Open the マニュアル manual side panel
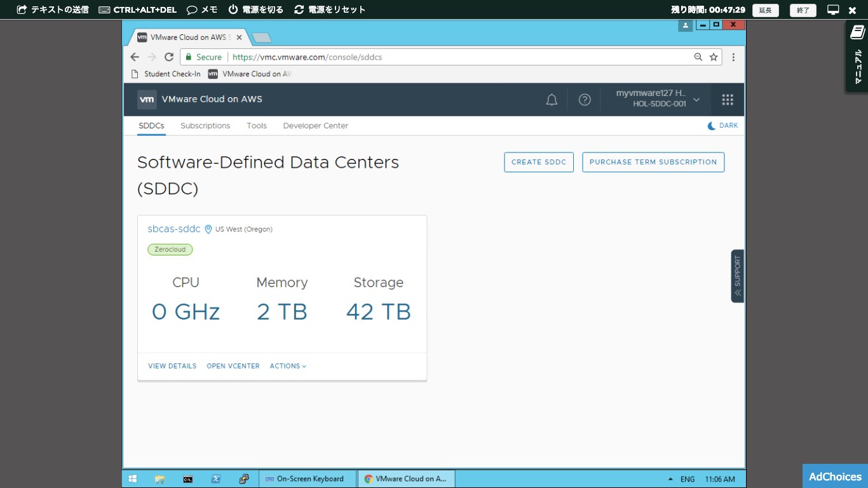Image resolution: width=868 pixels, height=488 pixels. click(x=857, y=56)
